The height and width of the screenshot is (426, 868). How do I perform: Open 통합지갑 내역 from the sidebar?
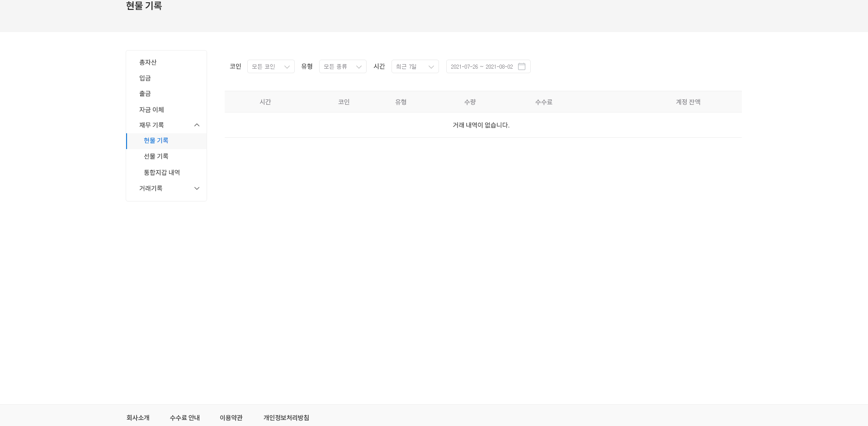pos(162,172)
